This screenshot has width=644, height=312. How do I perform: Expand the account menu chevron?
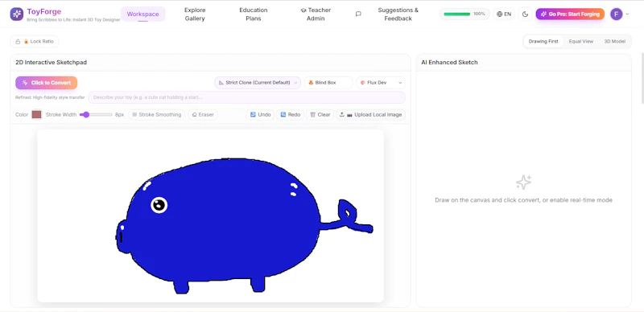tap(627, 14)
